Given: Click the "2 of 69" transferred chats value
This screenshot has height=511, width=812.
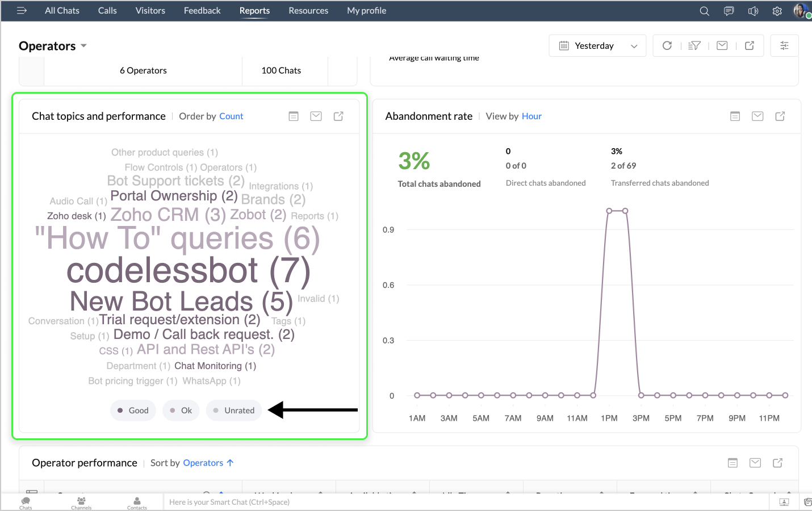Looking at the screenshot, I should coord(623,166).
